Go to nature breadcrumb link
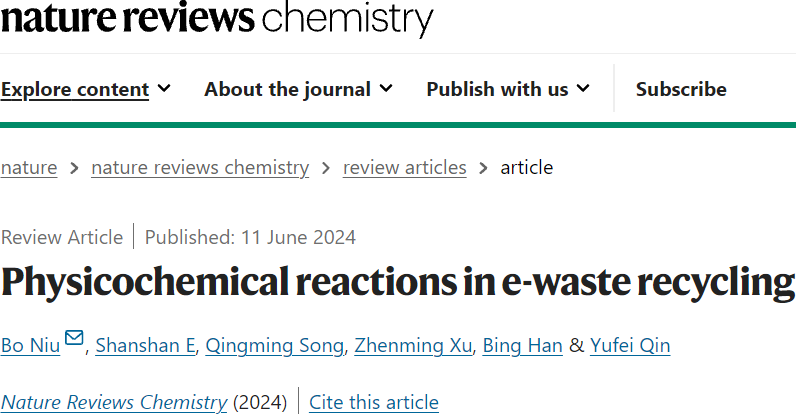Viewport: 796px width, 416px height. point(29,168)
